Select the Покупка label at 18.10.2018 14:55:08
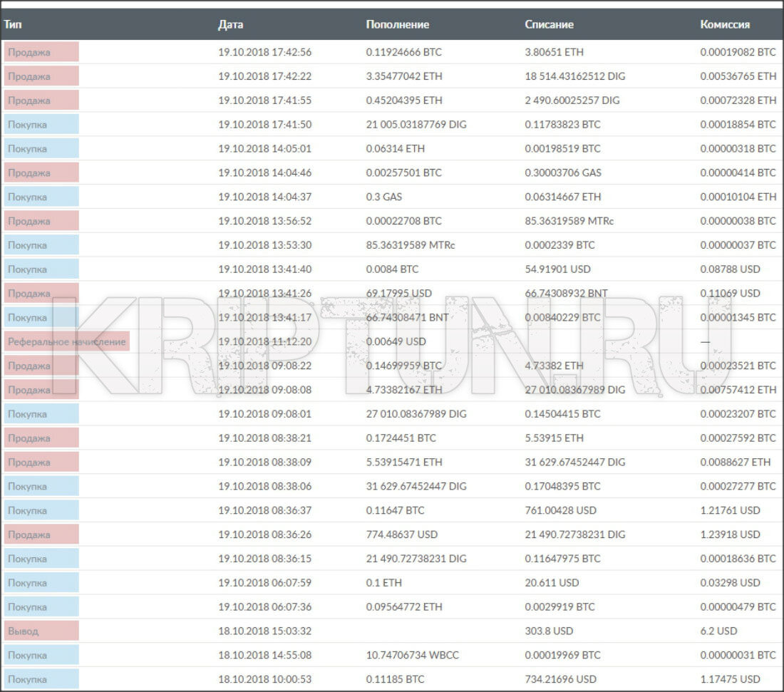Screen dimensions: 784x692 41,655
